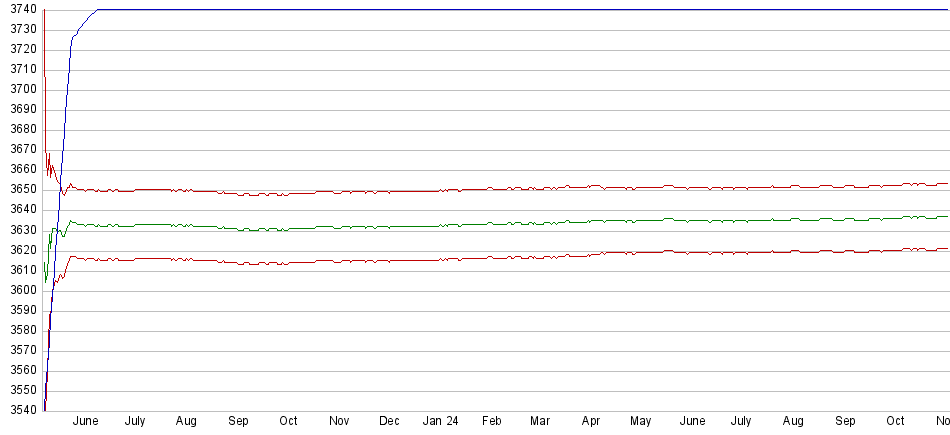The height and width of the screenshot is (435, 950).
Task: Select the second July label on the right
Action: 741,422
